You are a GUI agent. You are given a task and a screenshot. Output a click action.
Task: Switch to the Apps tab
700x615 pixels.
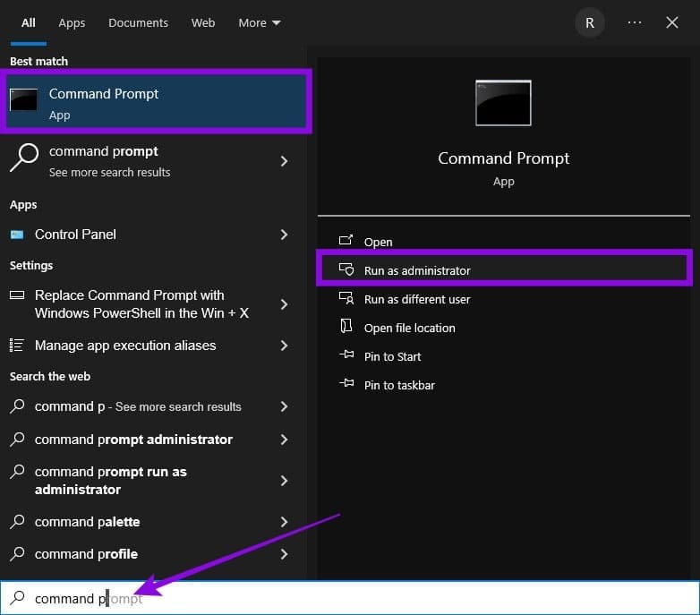point(72,22)
